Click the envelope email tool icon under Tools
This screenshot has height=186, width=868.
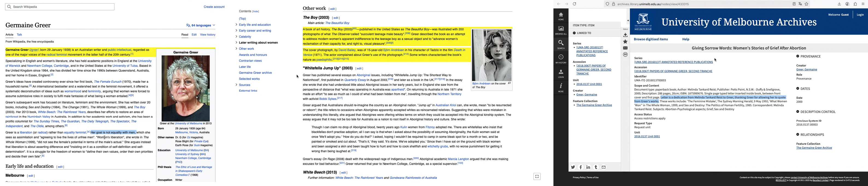click(625, 48)
